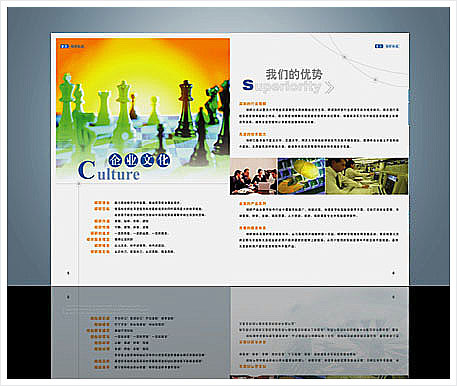Click the first orange subheading under Superiority
Viewport: 457px width, 386px height.
(253, 104)
